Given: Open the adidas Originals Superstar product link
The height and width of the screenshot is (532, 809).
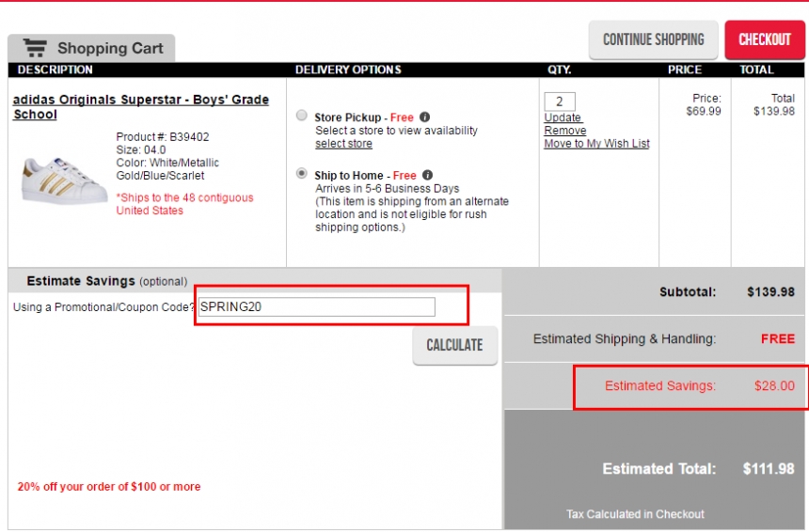Looking at the screenshot, I should 141,107.
